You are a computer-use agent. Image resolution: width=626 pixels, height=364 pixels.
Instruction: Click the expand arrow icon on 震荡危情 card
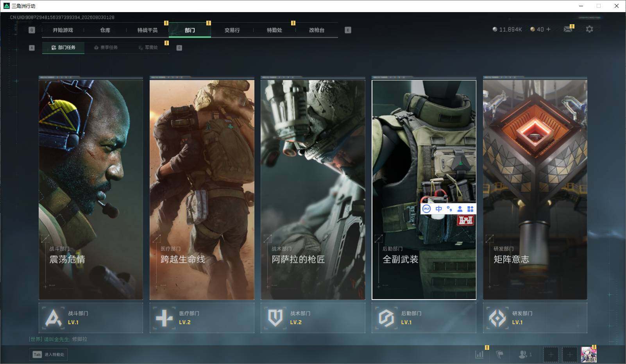tap(45, 238)
